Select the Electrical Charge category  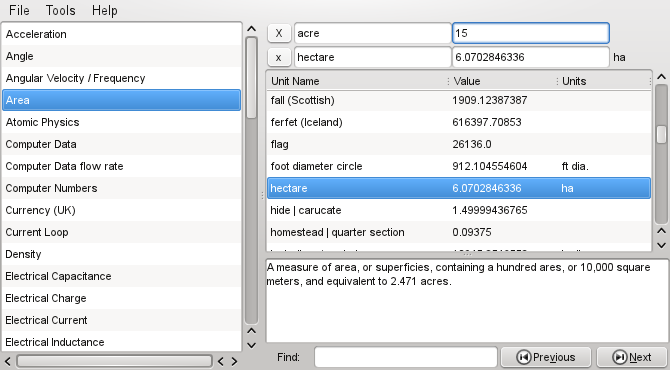coord(121,298)
